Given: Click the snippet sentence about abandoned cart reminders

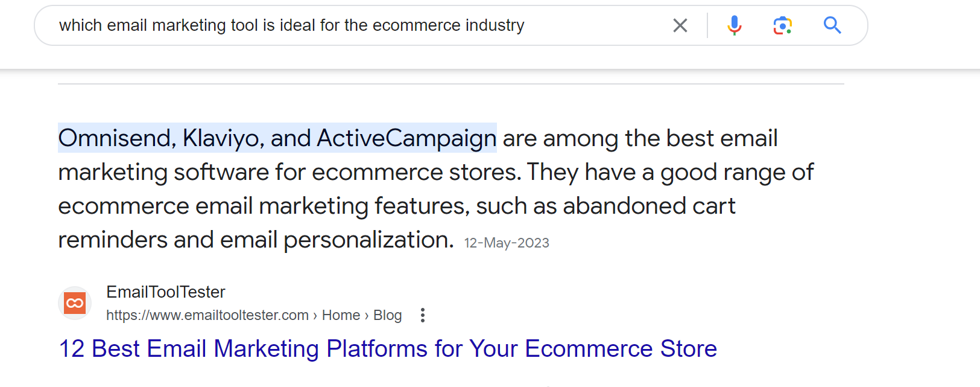Looking at the screenshot, I should (396, 205).
